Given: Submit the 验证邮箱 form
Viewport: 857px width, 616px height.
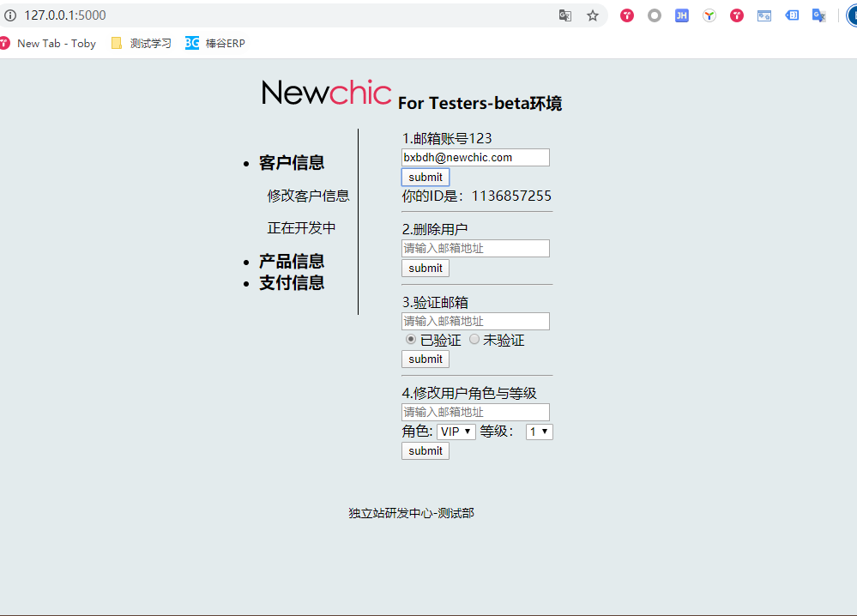Looking at the screenshot, I should (x=425, y=359).
